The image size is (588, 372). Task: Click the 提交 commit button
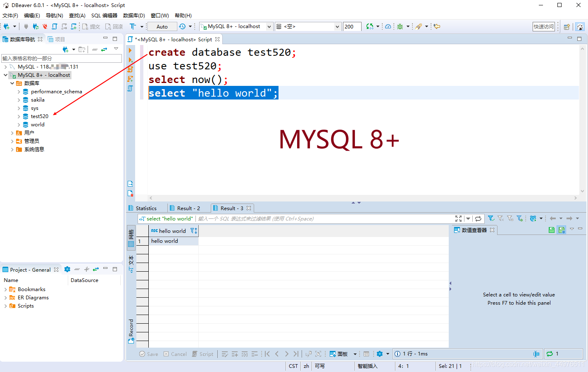[91, 26]
